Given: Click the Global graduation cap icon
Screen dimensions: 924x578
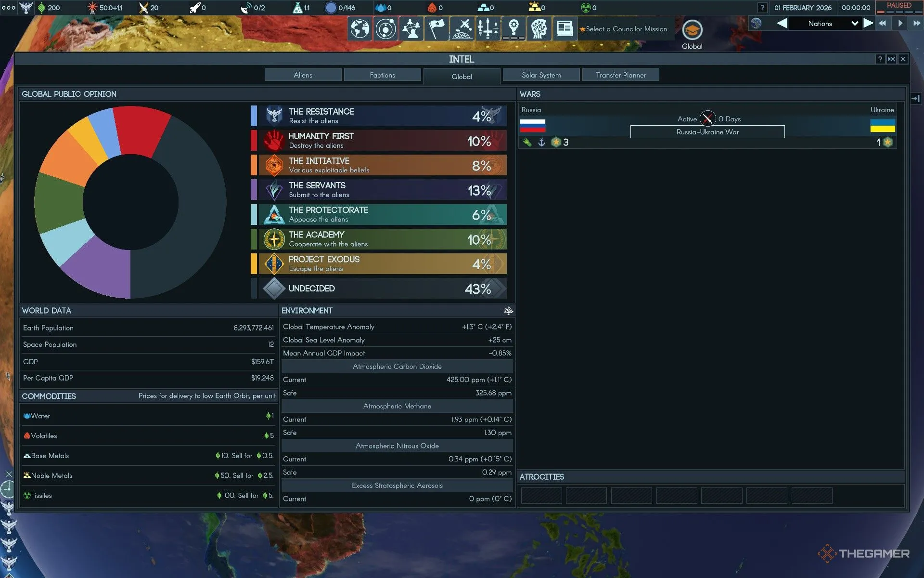Looking at the screenshot, I should [x=692, y=31].
